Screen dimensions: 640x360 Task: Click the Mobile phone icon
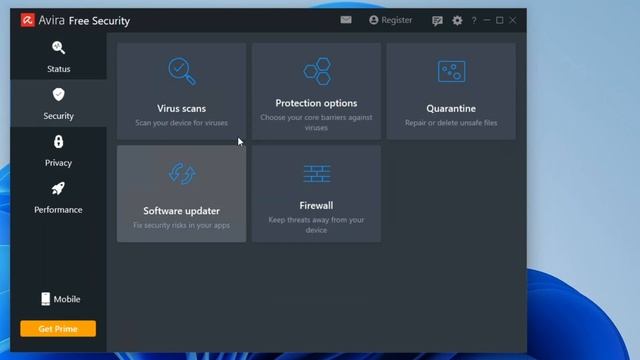click(46, 299)
